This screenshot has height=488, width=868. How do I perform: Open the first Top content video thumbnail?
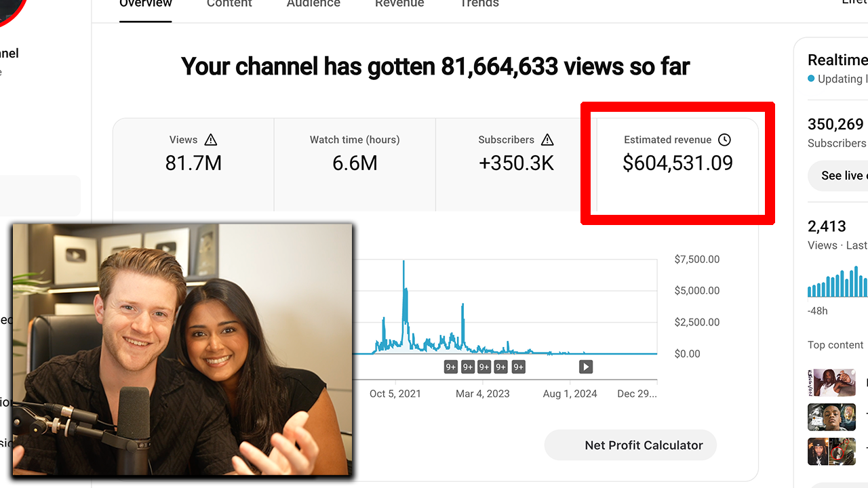pos(831,383)
